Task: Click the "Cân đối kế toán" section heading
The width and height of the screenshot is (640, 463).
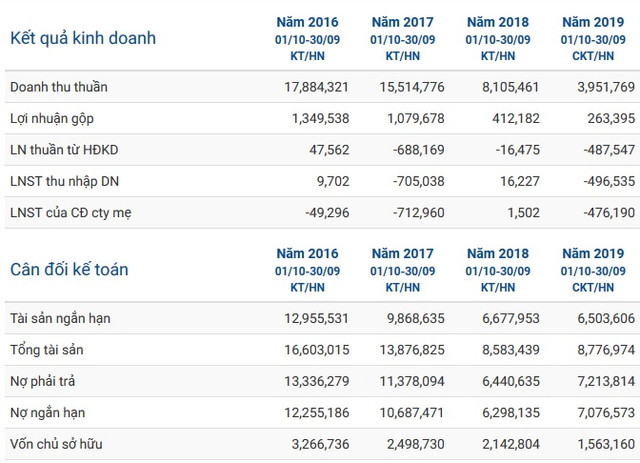Action: (x=69, y=270)
